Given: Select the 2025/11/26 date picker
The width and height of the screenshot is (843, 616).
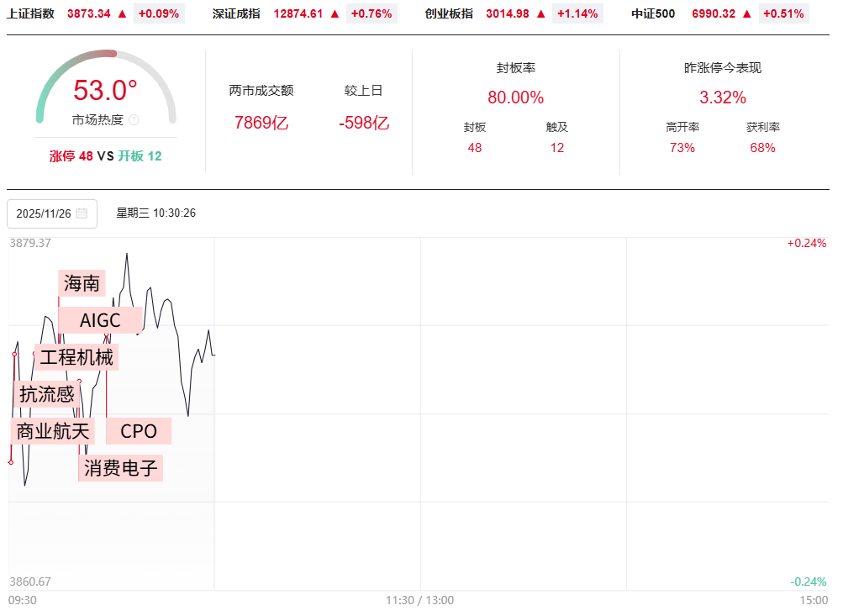Looking at the screenshot, I should 51,213.
